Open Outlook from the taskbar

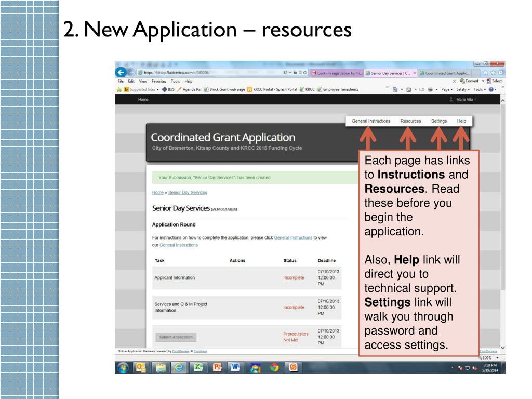[x=141, y=367]
